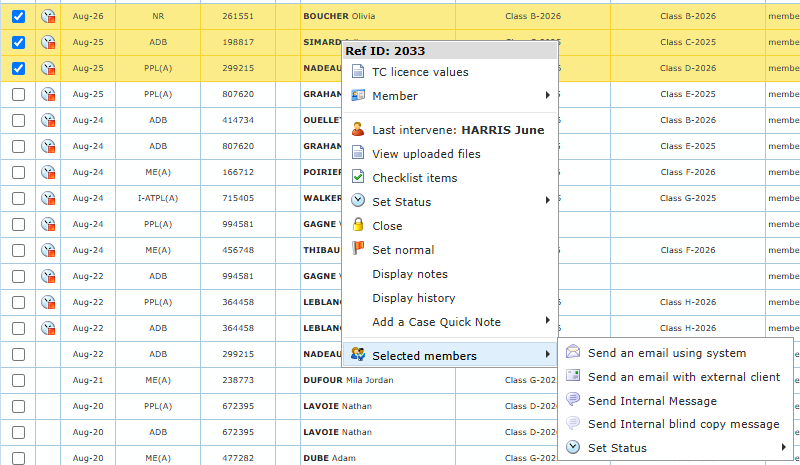The height and width of the screenshot is (465, 800).
Task: Check the 715405 I-ATPL(A) row checkbox
Action: [x=18, y=199]
